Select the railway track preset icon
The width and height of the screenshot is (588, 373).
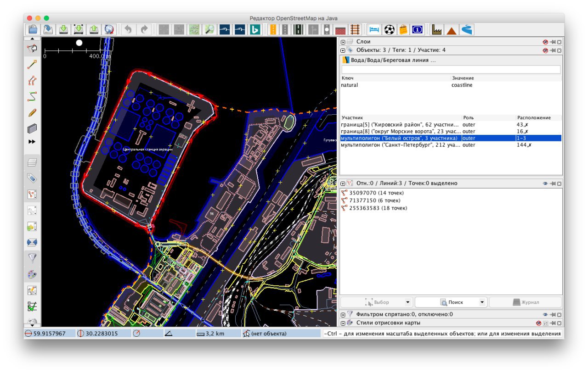(355, 29)
